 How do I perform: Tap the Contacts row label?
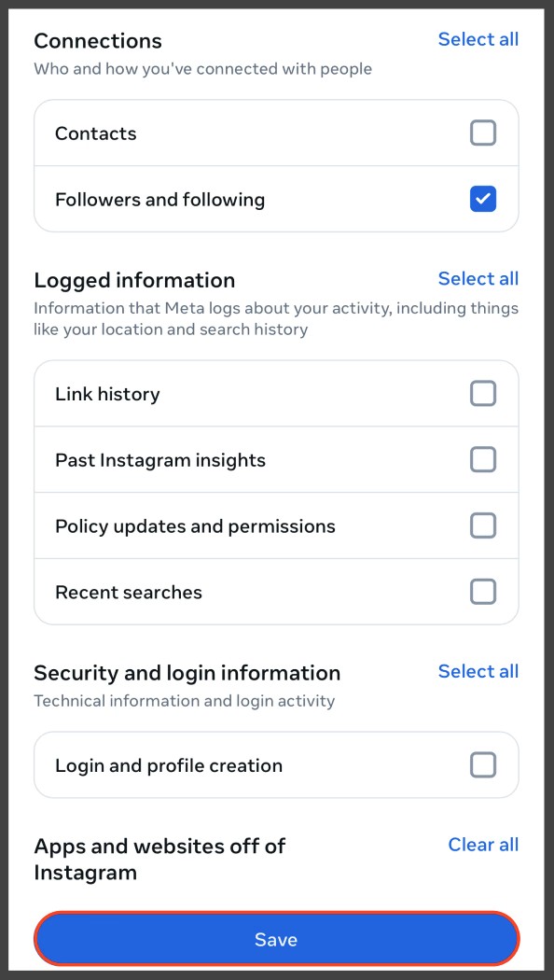pyautogui.click(x=96, y=133)
